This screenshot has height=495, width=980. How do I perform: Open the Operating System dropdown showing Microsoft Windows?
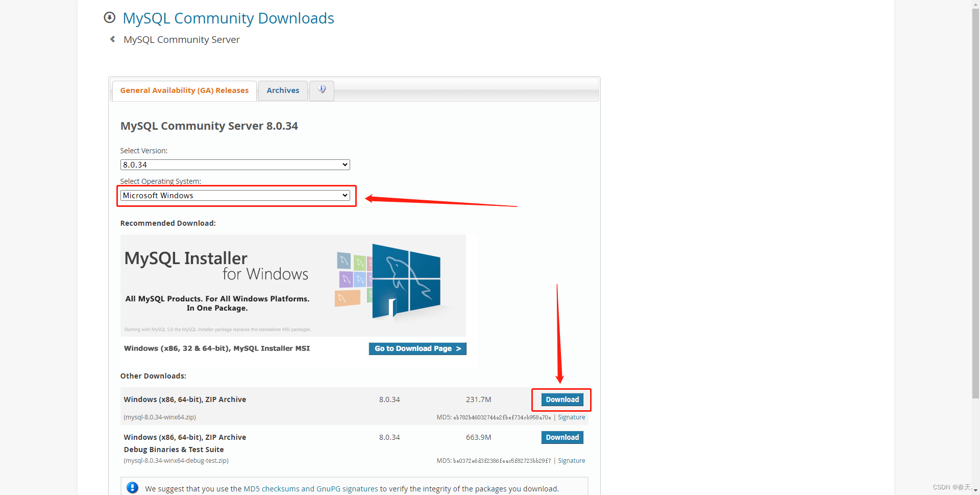pos(235,195)
